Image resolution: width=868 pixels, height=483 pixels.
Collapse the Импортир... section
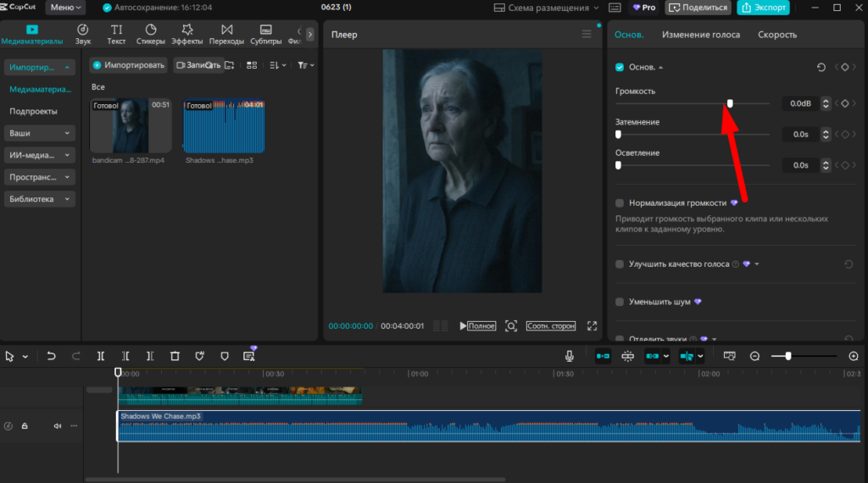coord(39,67)
